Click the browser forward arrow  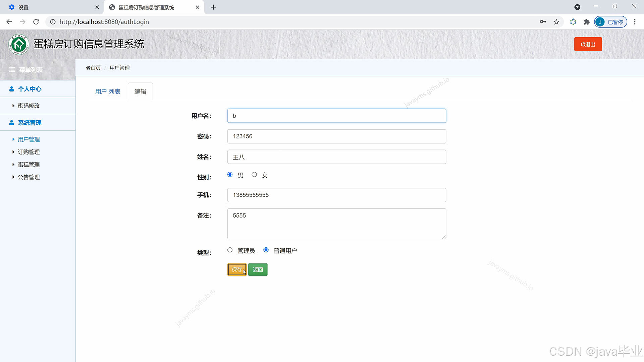click(x=22, y=22)
